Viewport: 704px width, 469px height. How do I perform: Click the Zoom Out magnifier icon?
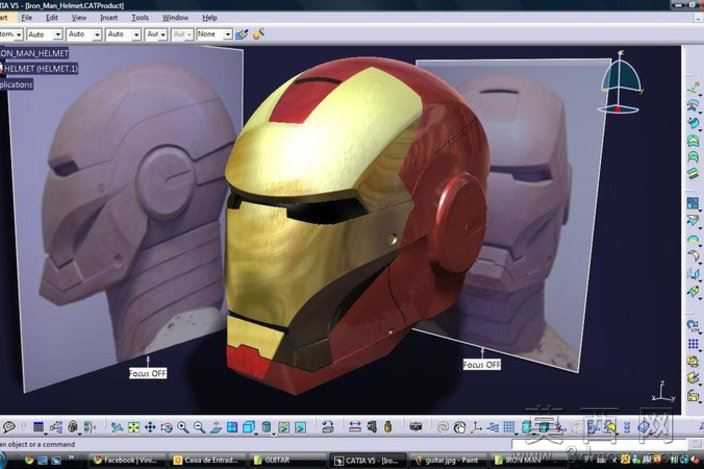tap(199, 427)
